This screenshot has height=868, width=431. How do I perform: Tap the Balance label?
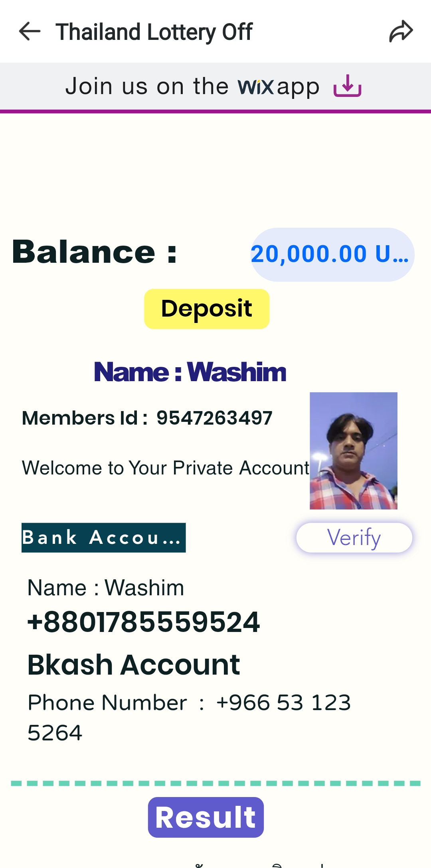(95, 252)
